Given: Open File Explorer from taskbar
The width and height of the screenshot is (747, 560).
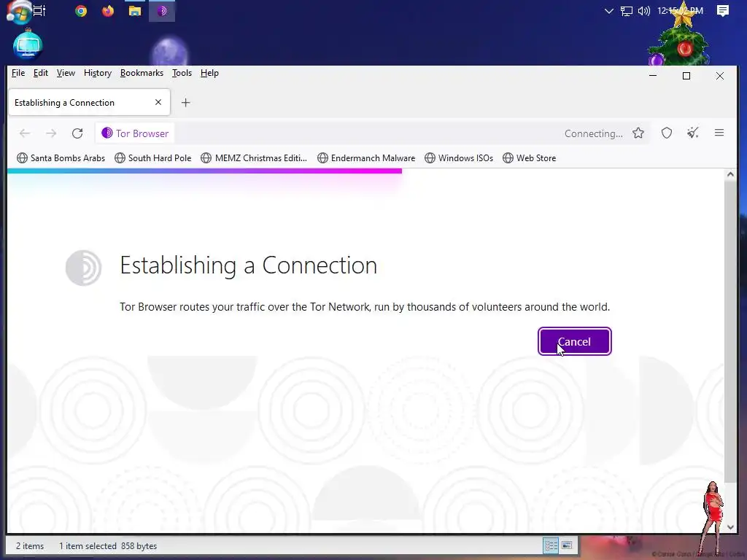Looking at the screenshot, I should (135, 11).
